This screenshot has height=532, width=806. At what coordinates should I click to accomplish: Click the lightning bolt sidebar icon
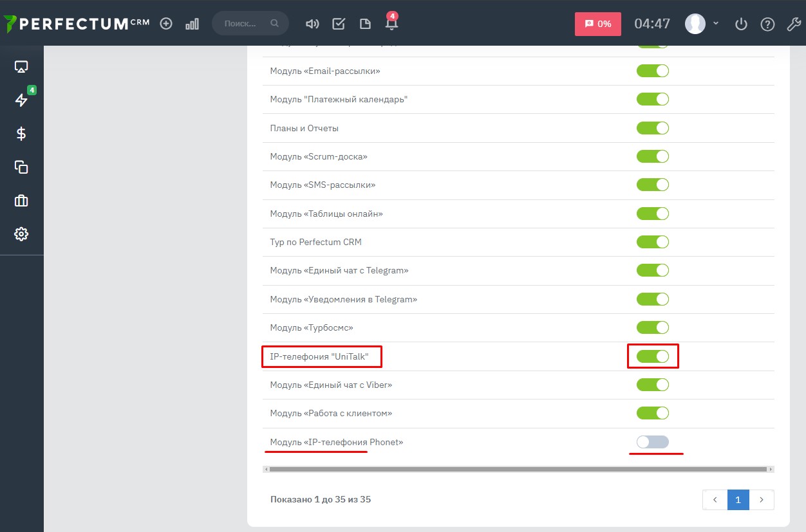click(21, 100)
